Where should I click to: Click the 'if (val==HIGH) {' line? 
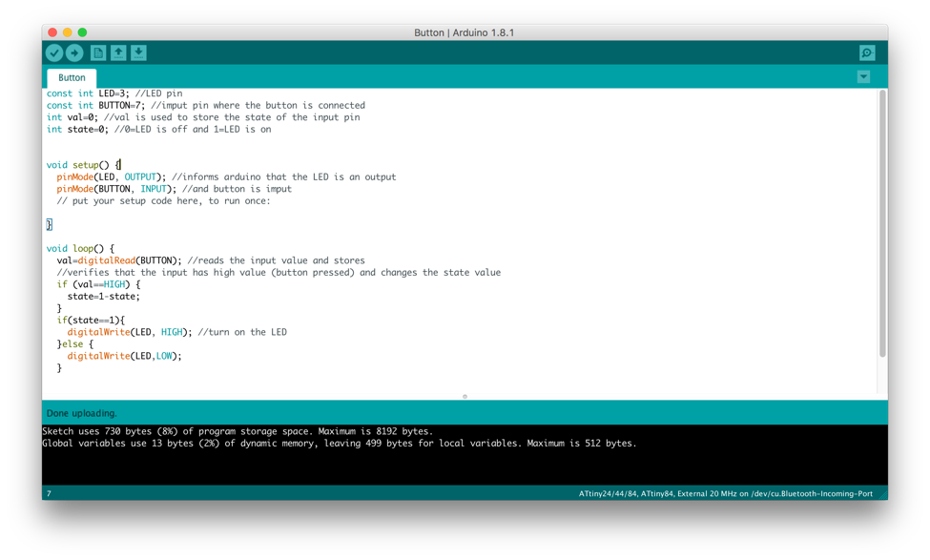click(x=98, y=284)
